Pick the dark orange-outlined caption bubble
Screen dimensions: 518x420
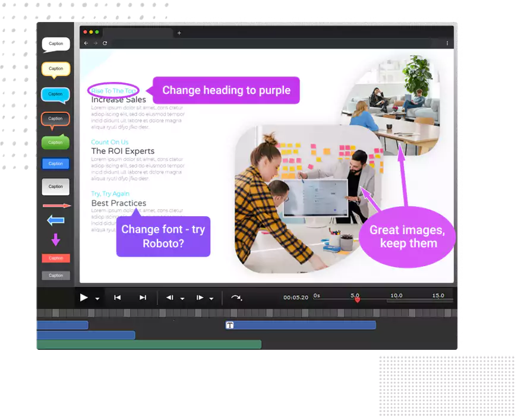click(56, 119)
